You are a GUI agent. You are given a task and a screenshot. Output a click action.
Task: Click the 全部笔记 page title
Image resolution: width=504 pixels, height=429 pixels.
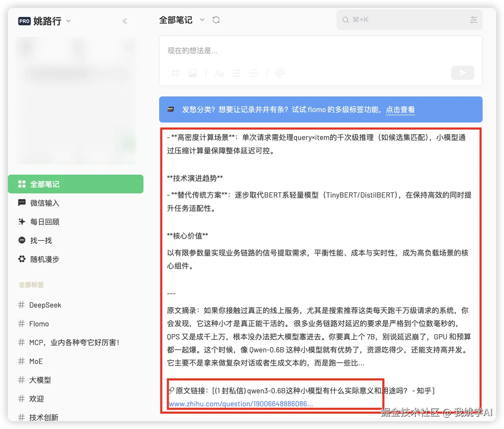176,20
